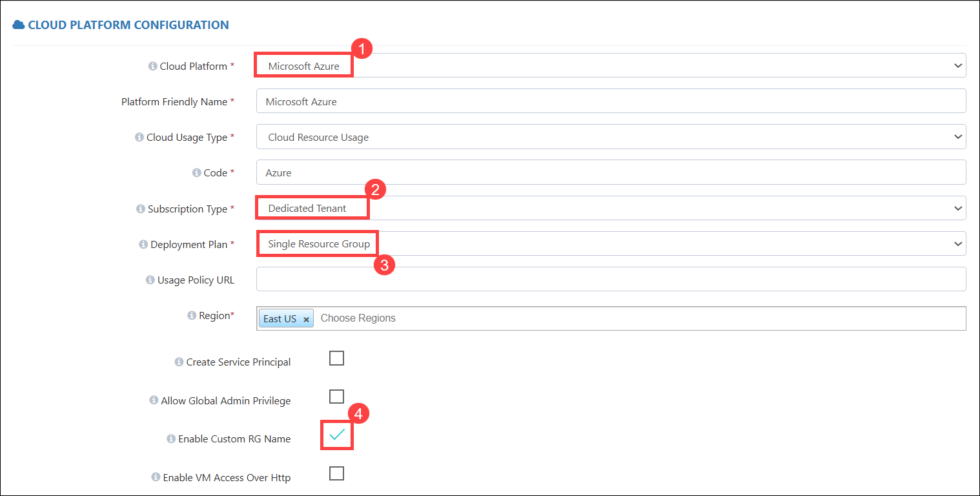Click the info icon beside Deployment Plan

pyautogui.click(x=143, y=245)
